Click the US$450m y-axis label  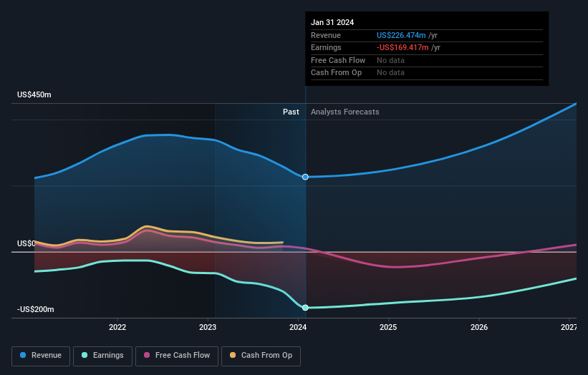[34, 94]
